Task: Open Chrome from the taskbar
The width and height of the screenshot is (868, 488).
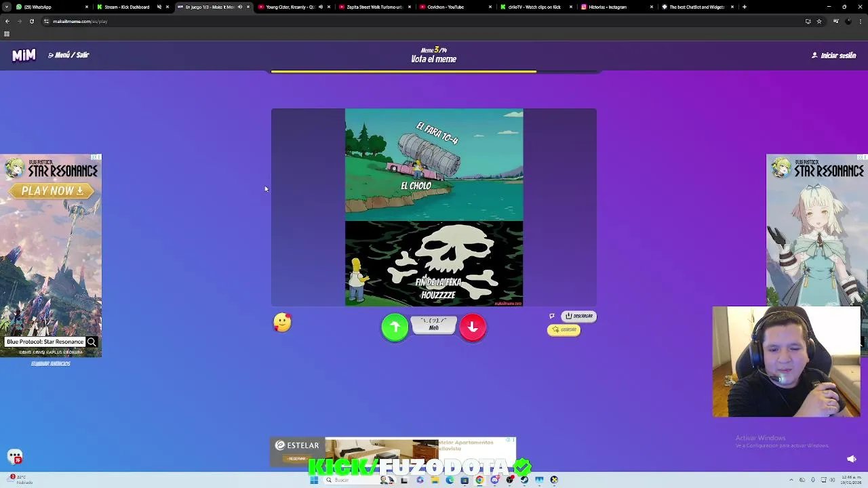Action: click(479, 480)
